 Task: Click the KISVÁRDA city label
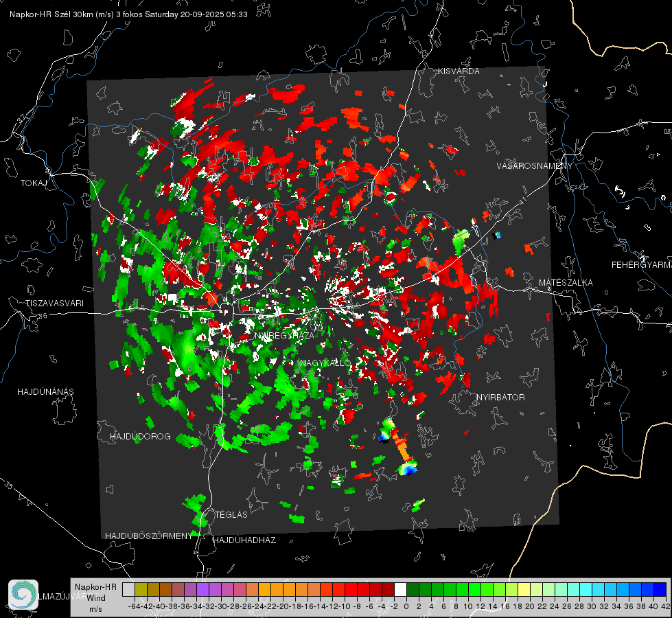tap(459, 71)
